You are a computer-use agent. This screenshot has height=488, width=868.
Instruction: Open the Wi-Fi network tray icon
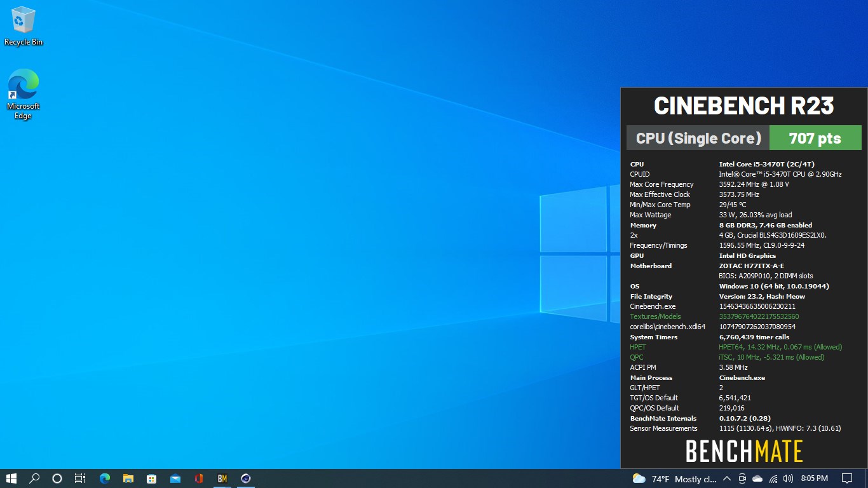[x=773, y=478]
